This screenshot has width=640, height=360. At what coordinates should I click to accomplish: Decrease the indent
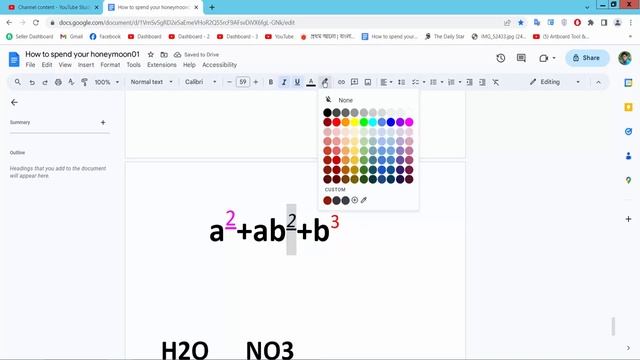469,82
